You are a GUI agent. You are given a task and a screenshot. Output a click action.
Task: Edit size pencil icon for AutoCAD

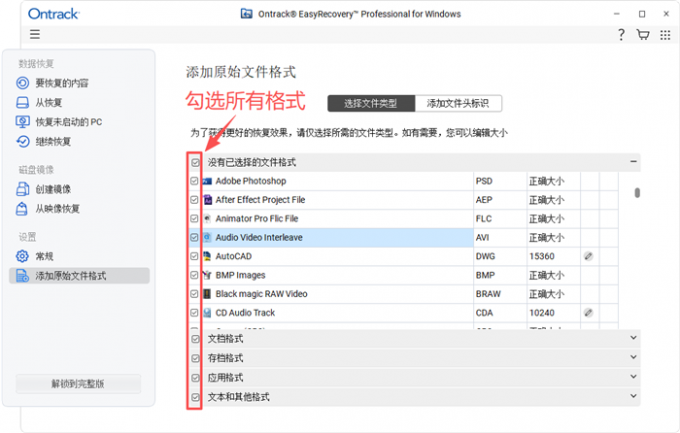[x=588, y=256]
